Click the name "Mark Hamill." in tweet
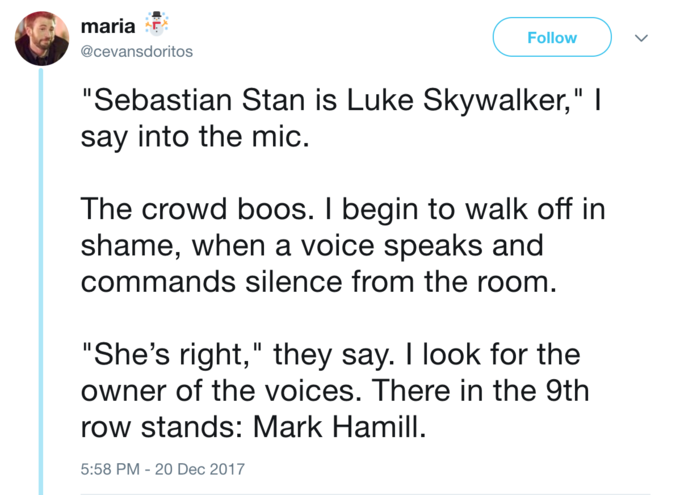Image resolution: width=680 pixels, height=495 pixels. click(x=340, y=427)
